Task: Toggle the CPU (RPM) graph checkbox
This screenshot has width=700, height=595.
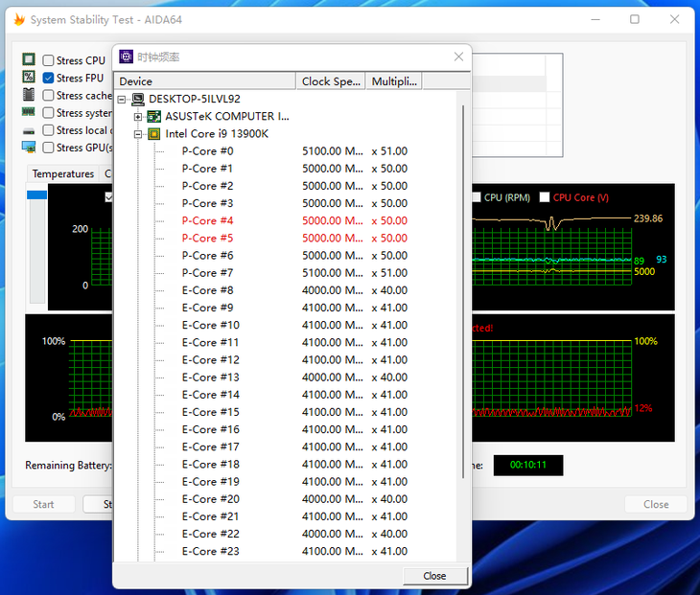Action: (x=477, y=197)
